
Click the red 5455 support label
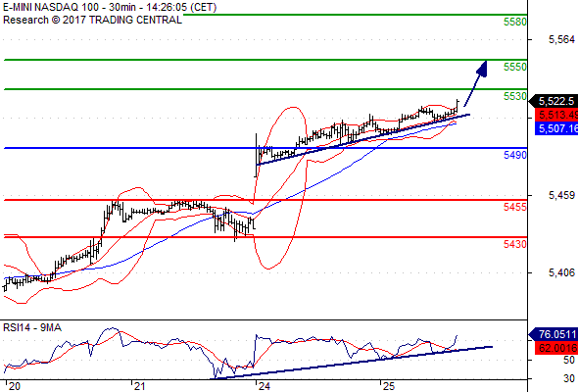tap(515, 207)
